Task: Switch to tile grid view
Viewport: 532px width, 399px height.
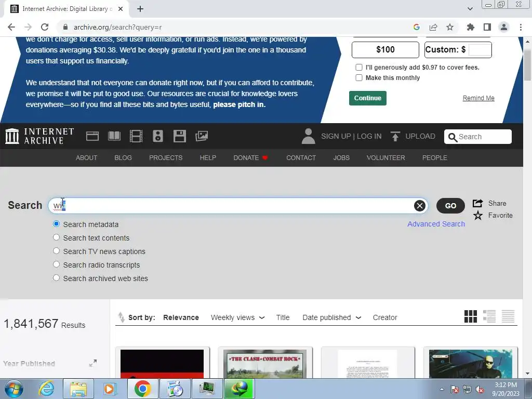Action: pos(471,316)
